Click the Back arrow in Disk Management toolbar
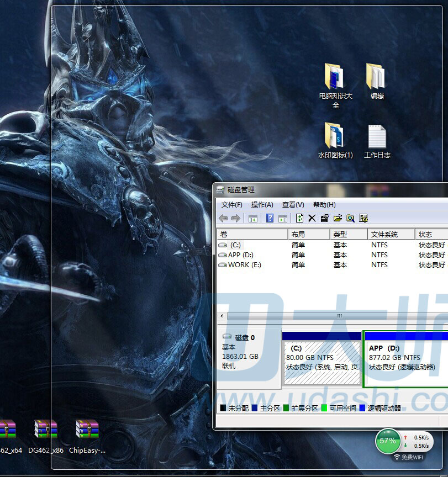Screen dimensions: 448x477 pos(223,218)
